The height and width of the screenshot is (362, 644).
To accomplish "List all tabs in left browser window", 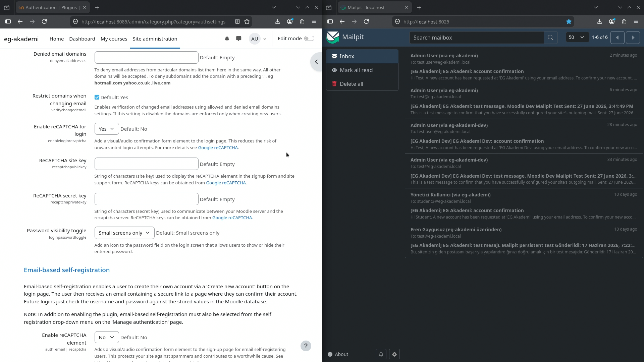I will pos(274,7).
